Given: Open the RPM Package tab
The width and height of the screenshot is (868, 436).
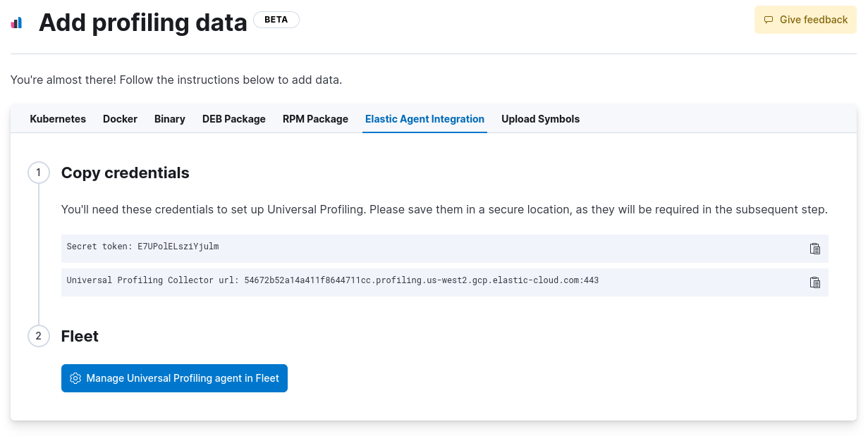Looking at the screenshot, I should pyautogui.click(x=315, y=119).
